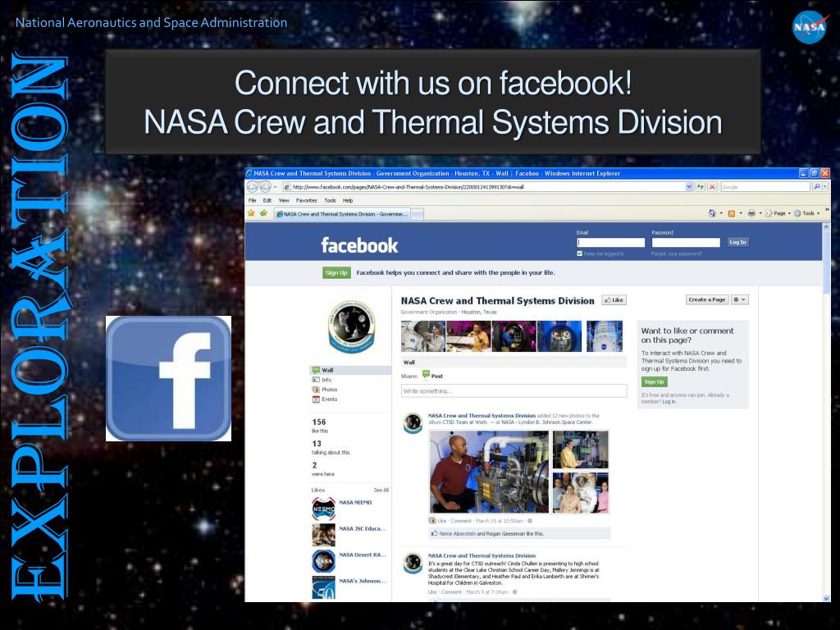
Task: Click the Log in link in sidebar box
Action: pyautogui.click(x=669, y=401)
